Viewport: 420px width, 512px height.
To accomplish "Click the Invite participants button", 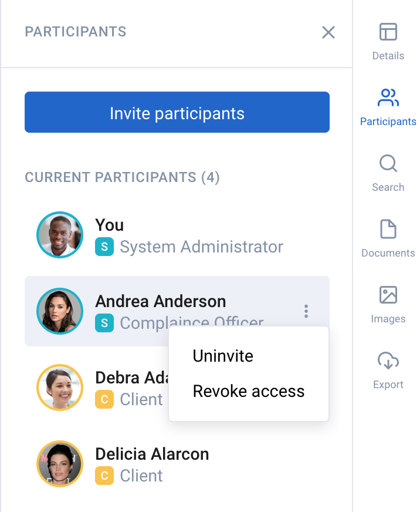I will (x=177, y=112).
